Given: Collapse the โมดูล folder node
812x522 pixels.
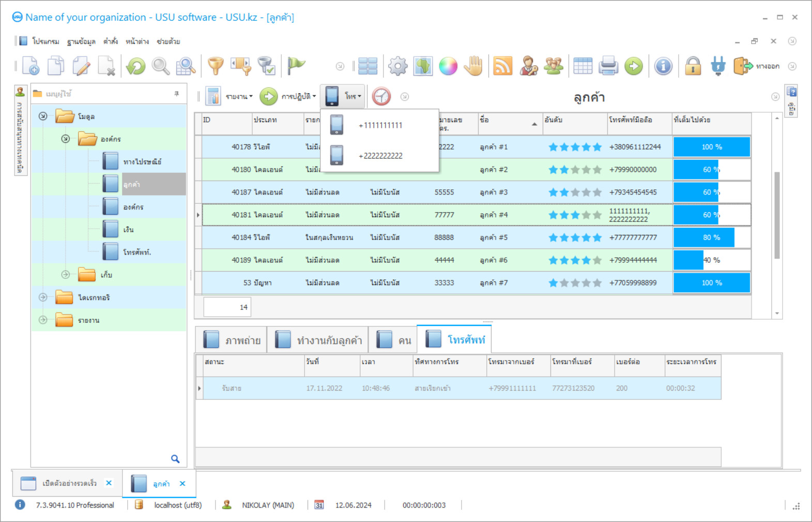Looking at the screenshot, I should 43,116.
